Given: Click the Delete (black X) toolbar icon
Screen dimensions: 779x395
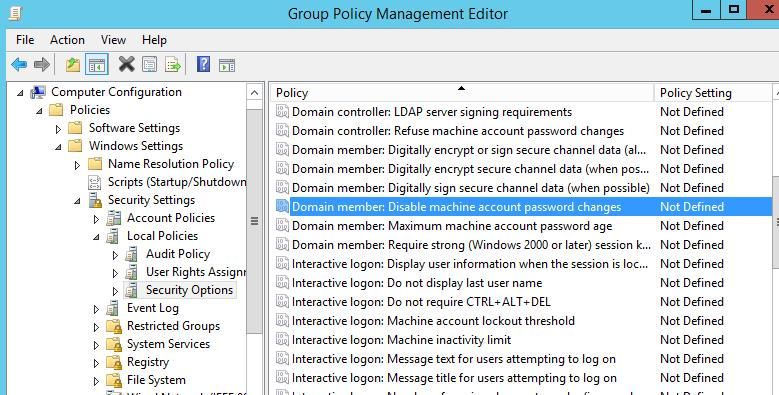Looking at the screenshot, I should [126, 64].
